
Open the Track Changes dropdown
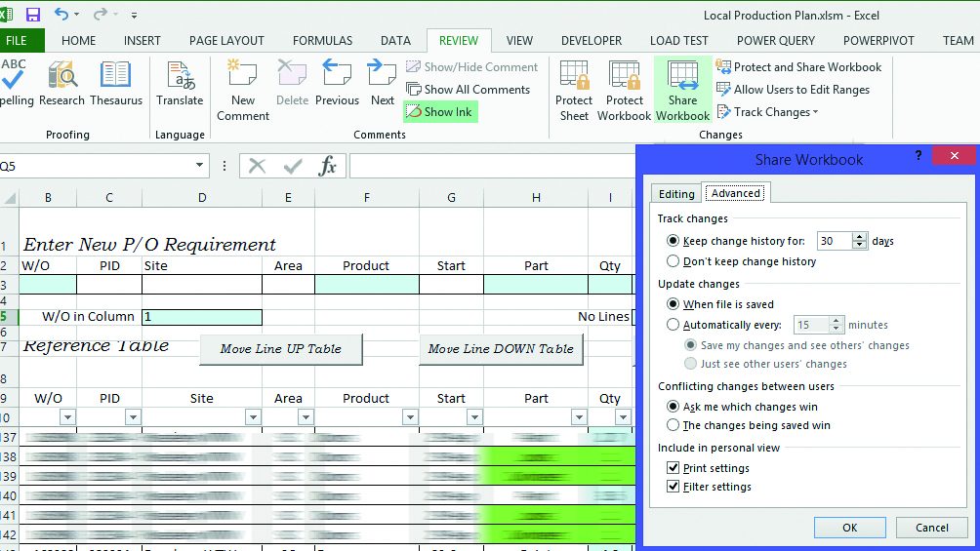[x=767, y=112]
